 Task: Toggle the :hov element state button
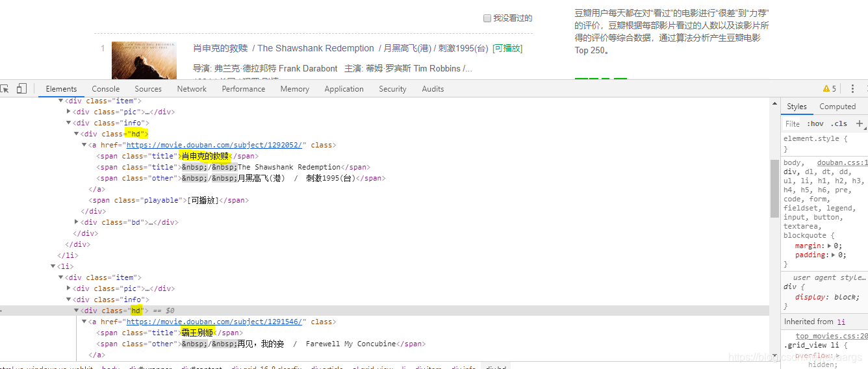pos(815,123)
